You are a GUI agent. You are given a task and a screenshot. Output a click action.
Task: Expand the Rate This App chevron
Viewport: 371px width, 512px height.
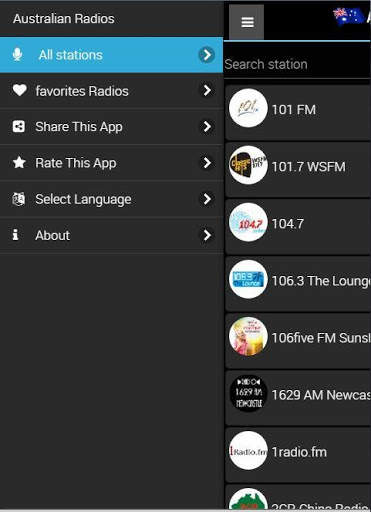207,163
